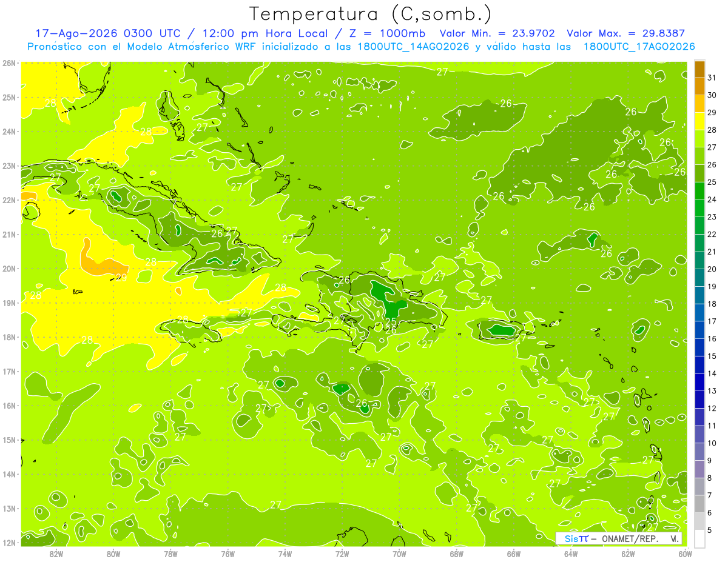Click the 74W longitude axis label
This screenshot has width=728, height=562.
285,554
